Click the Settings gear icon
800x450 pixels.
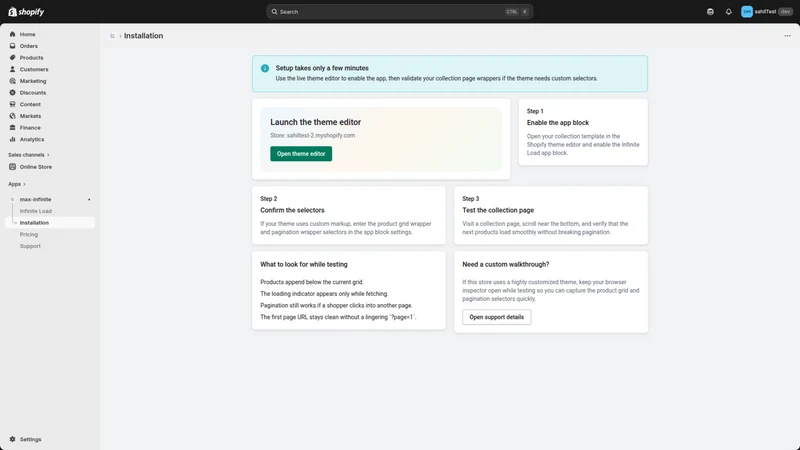12,439
